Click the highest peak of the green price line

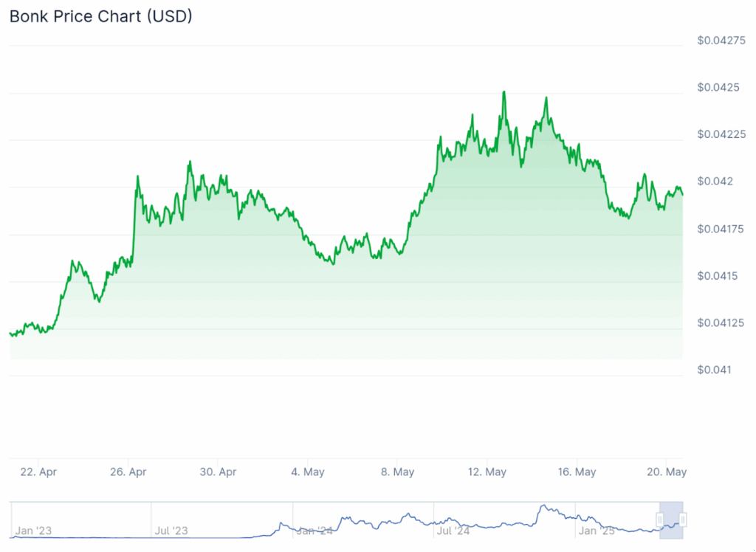tap(504, 92)
